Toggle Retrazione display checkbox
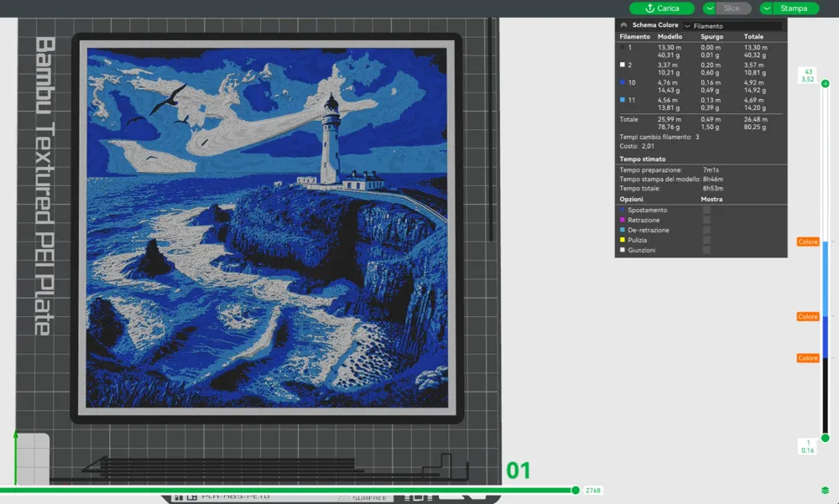 706,220
